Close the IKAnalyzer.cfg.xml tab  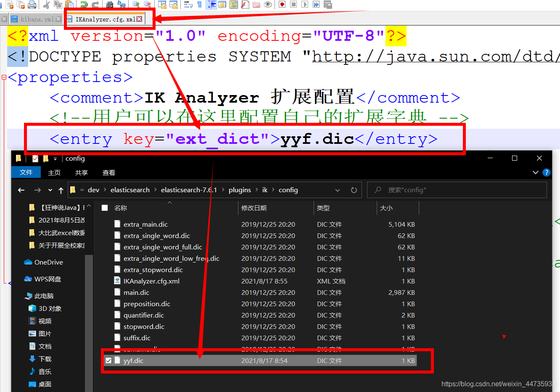coord(139,19)
